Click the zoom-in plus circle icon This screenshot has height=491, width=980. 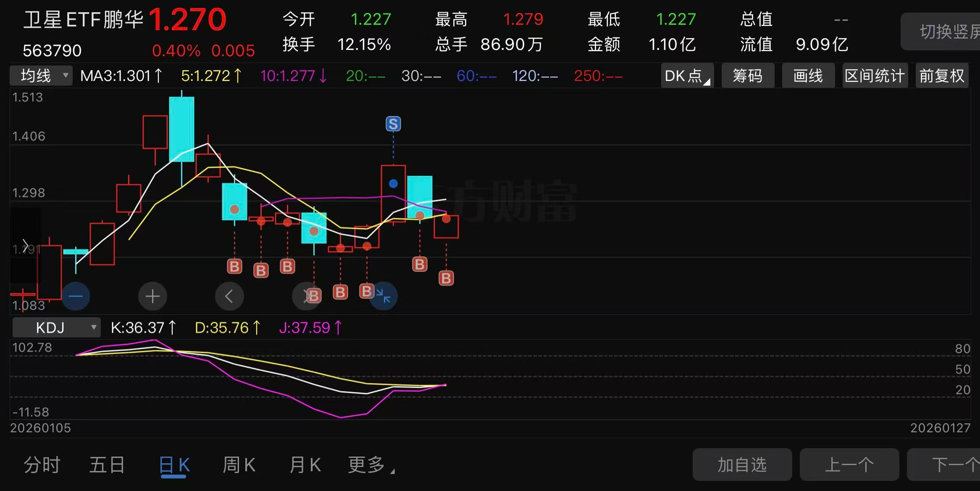point(152,296)
